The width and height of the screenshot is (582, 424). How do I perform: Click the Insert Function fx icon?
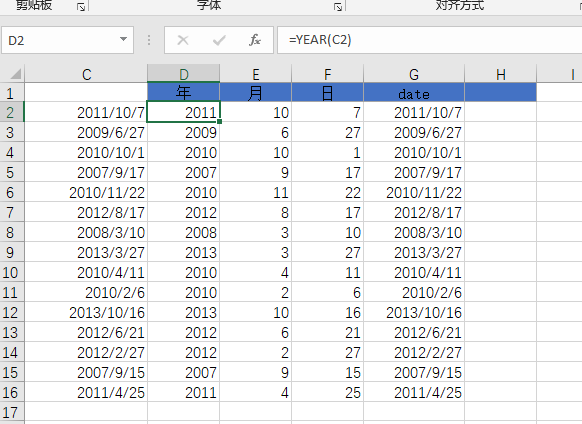tap(255, 40)
